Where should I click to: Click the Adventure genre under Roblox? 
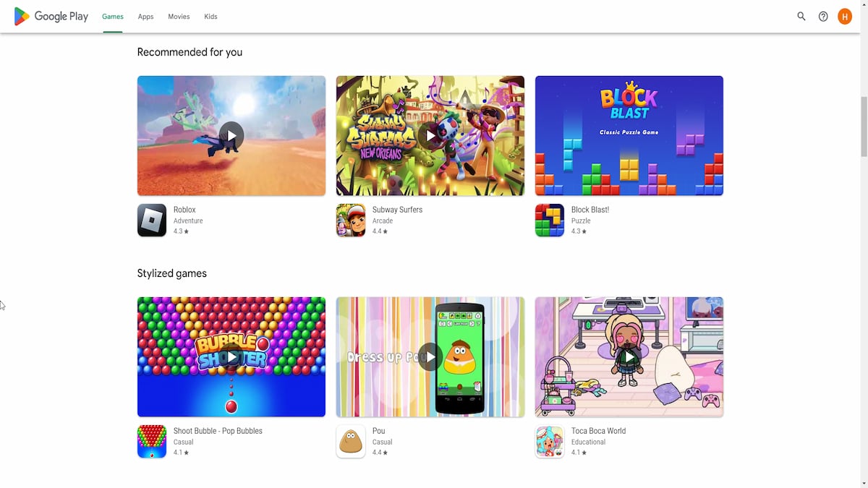[x=188, y=221]
